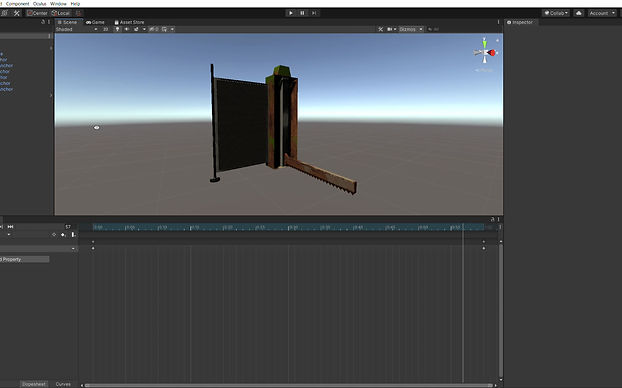Click the first keyframe diamond in dopesheet
Screen dimensions: 622x388
point(93,248)
